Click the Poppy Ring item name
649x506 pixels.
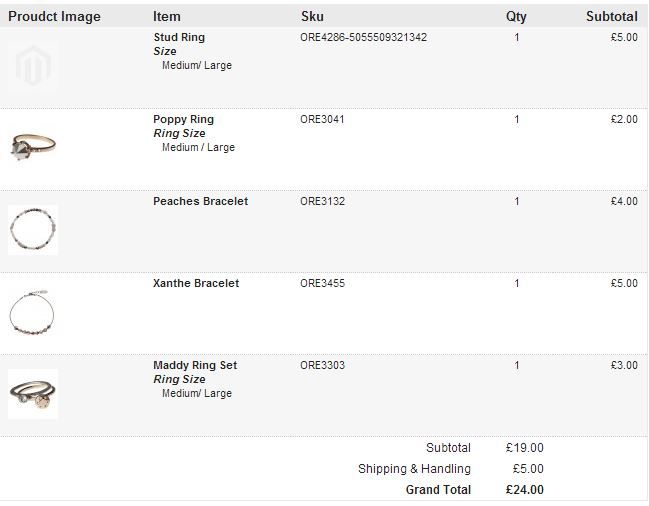184,119
